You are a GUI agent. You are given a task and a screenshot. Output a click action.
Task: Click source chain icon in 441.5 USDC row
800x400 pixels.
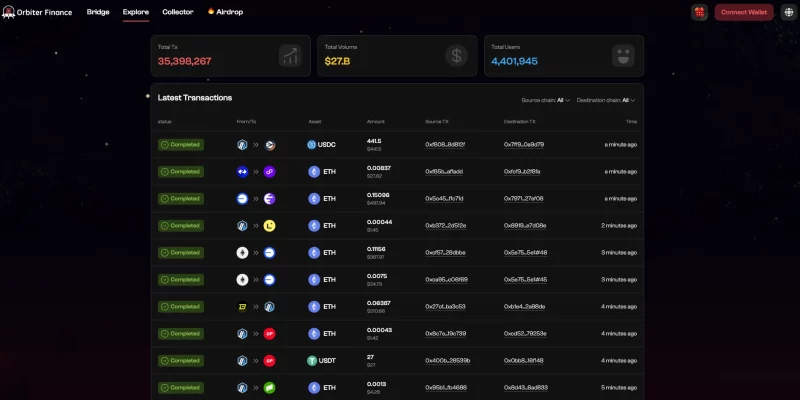pyautogui.click(x=242, y=145)
